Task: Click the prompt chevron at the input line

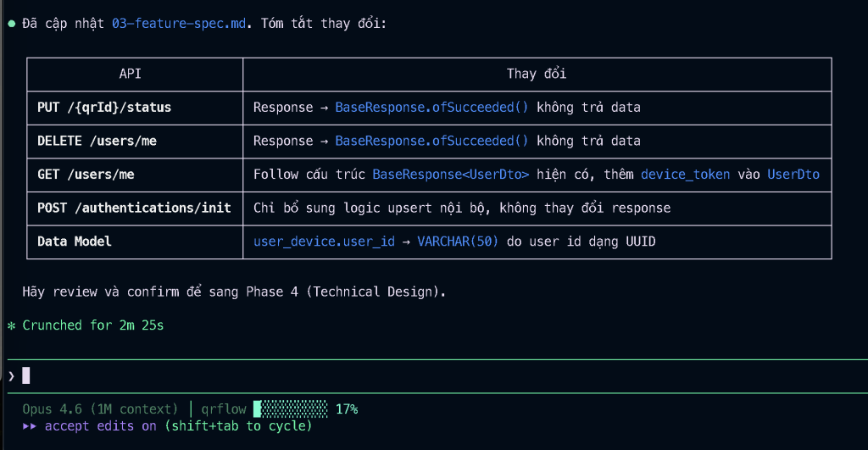Action: (x=11, y=375)
